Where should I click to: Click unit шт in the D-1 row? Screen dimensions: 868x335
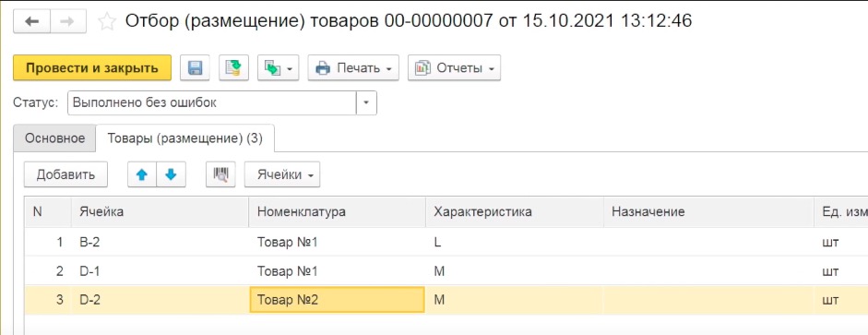pos(841,271)
